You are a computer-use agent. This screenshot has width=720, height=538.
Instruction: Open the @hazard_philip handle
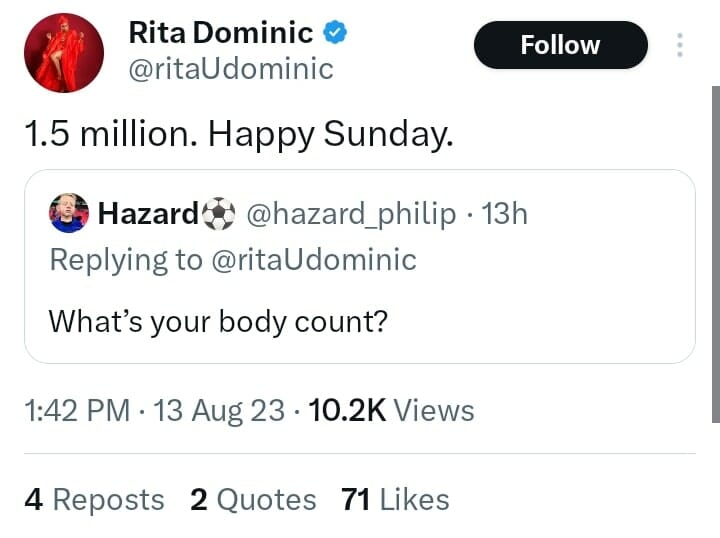[350, 213]
